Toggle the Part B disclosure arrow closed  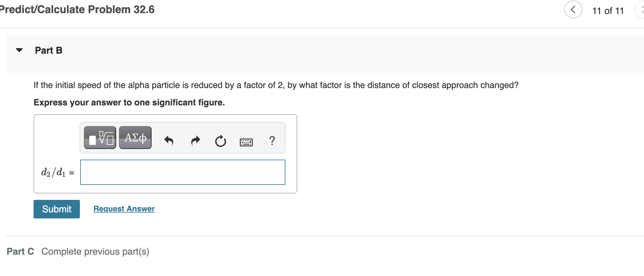click(x=19, y=50)
